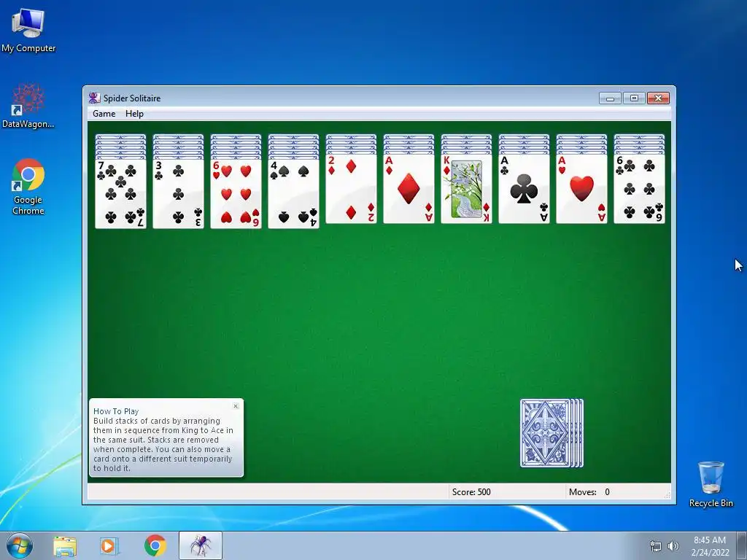Open Windows Media Player from taskbar
This screenshot has height=560, width=747.
(109, 545)
